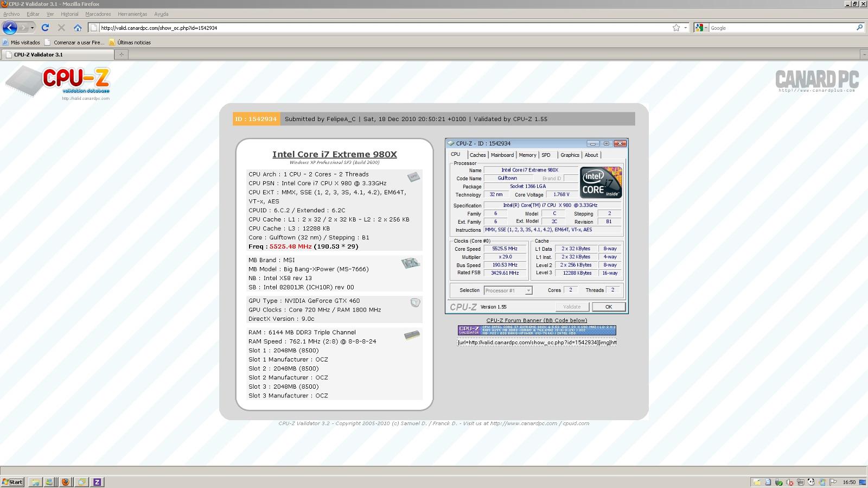This screenshot has width=868, height=488.
Task: Click the red 5525.48 MHz frequency value
Action: point(291,246)
